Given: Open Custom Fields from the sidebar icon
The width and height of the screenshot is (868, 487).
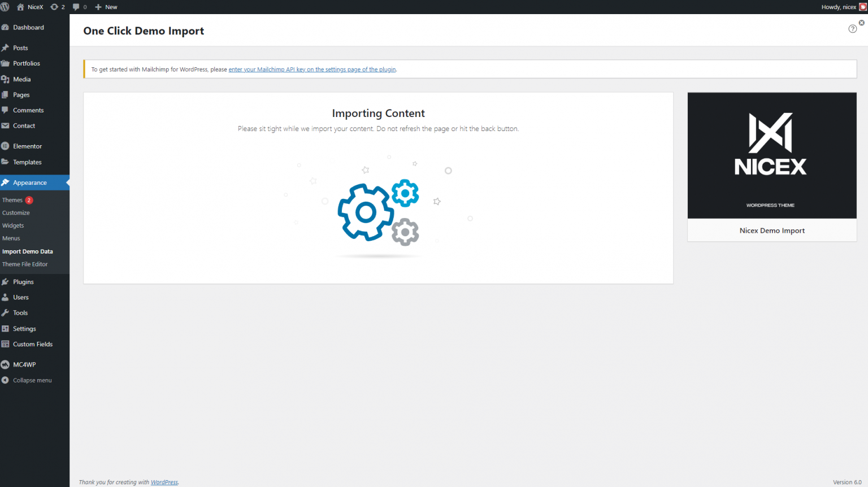Looking at the screenshot, I should 6,344.
